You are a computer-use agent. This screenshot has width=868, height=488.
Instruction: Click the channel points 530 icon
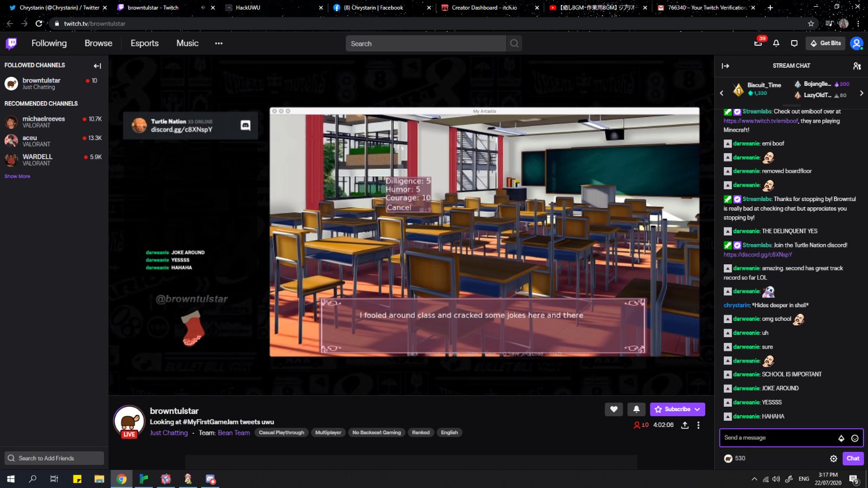pos(728,459)
